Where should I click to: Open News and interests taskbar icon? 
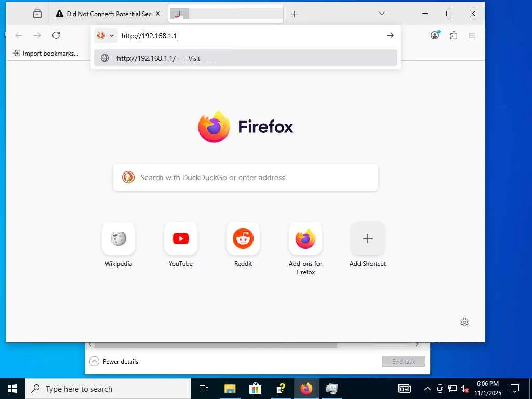click(x=404, y=389)
